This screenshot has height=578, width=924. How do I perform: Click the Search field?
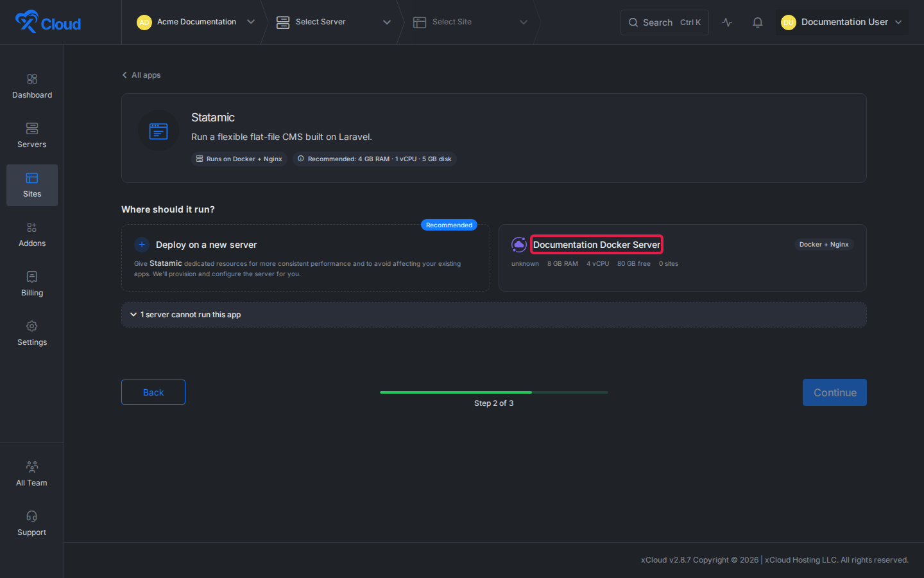click(665, 22)
